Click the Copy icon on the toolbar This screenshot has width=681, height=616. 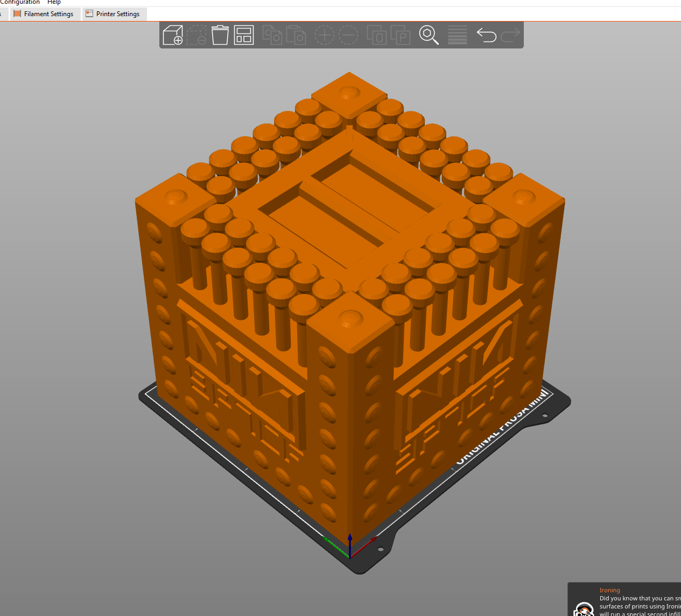coord(272,34)
